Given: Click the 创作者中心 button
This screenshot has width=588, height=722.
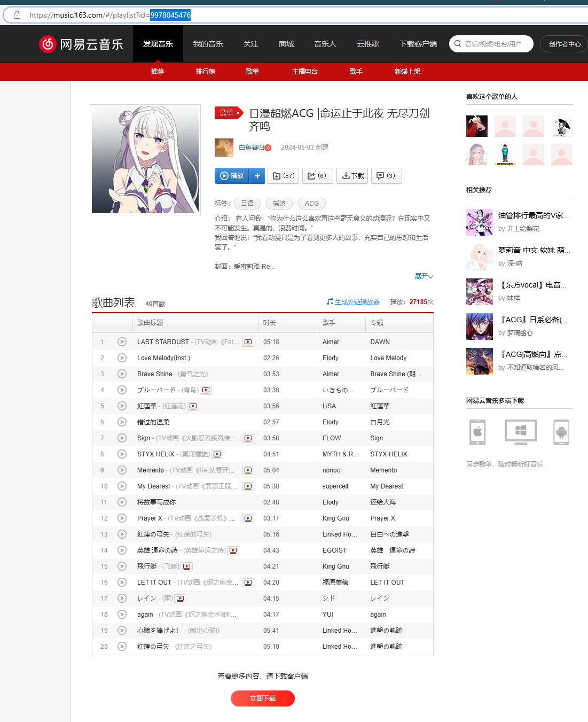Looking at the screenshot, I should [565, 44].
